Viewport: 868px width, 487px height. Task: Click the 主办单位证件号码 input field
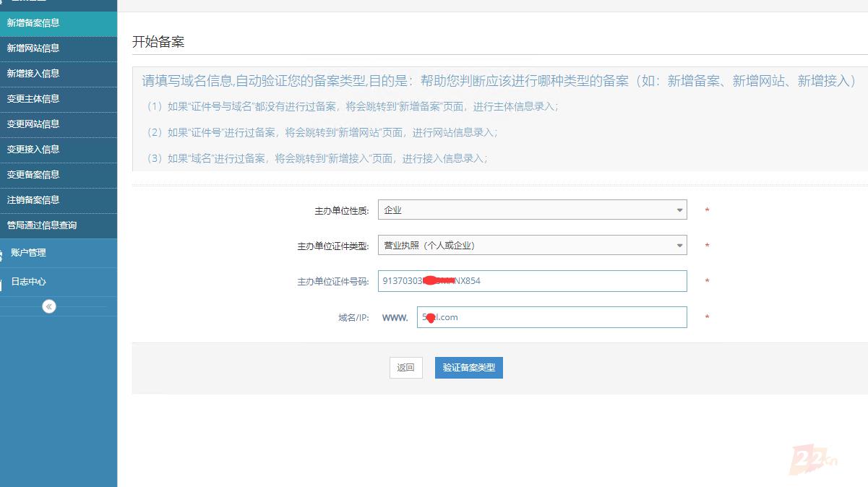pyautogui.click(x=533, y=281)
